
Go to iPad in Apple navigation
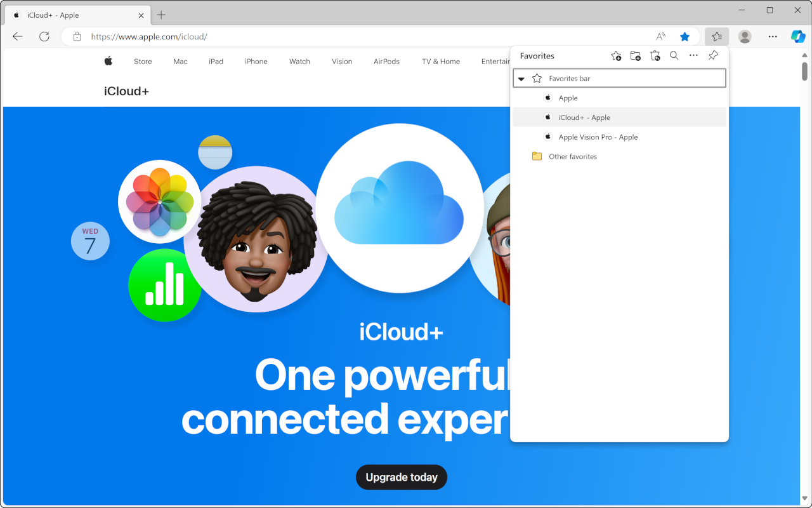pyautogui.click(x=216, y=62)
